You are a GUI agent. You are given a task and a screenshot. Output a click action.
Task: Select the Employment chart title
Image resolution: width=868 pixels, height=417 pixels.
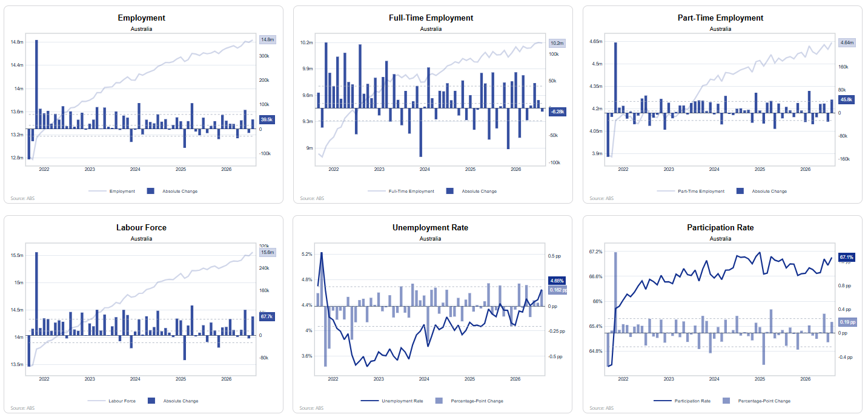tap(142, 18)
